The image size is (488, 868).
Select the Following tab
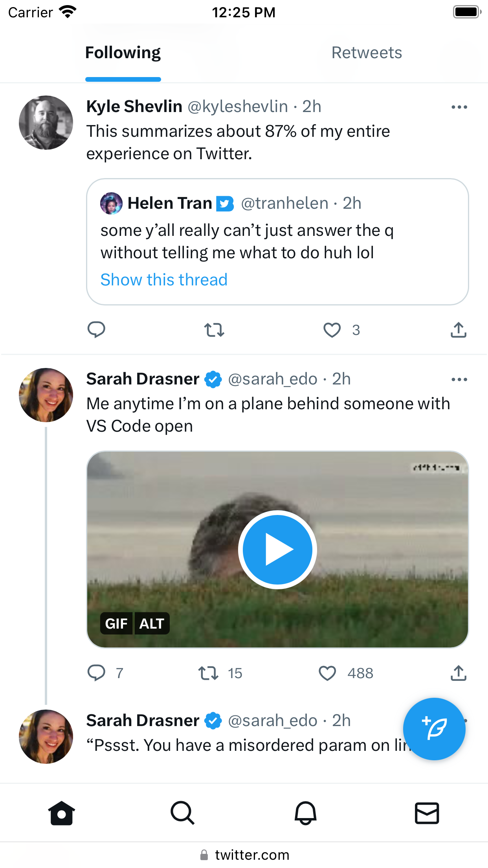pyautogui.click(x=123, y=53)
